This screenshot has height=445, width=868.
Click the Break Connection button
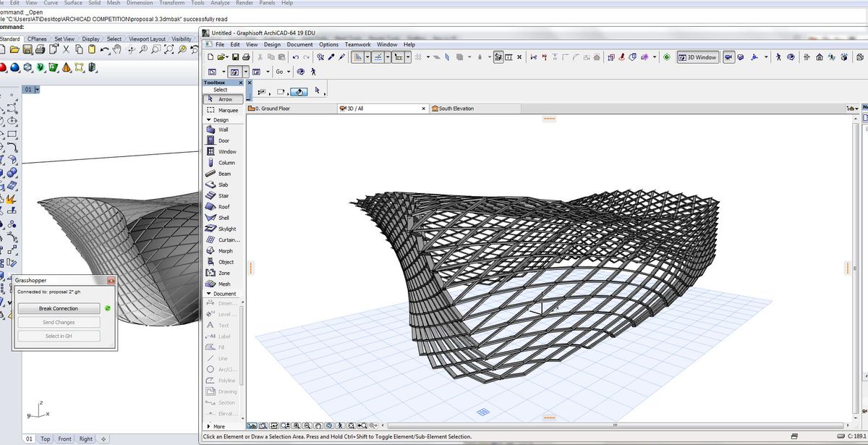59,309
